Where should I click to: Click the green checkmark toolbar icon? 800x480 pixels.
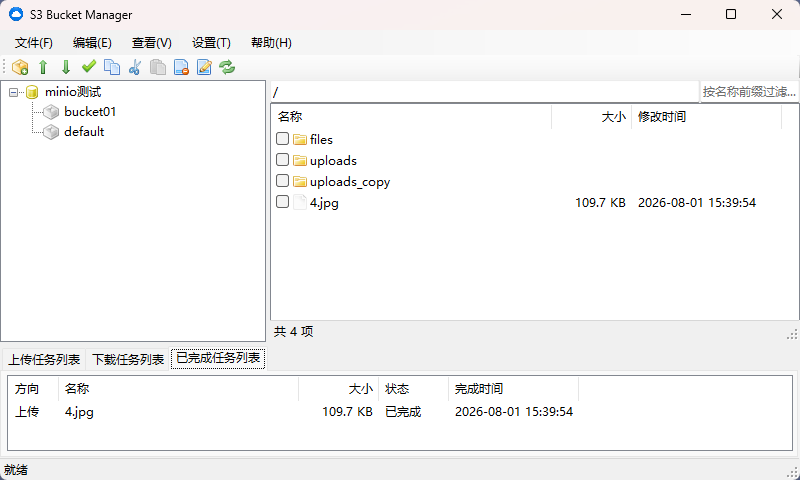tap(89, 66)
